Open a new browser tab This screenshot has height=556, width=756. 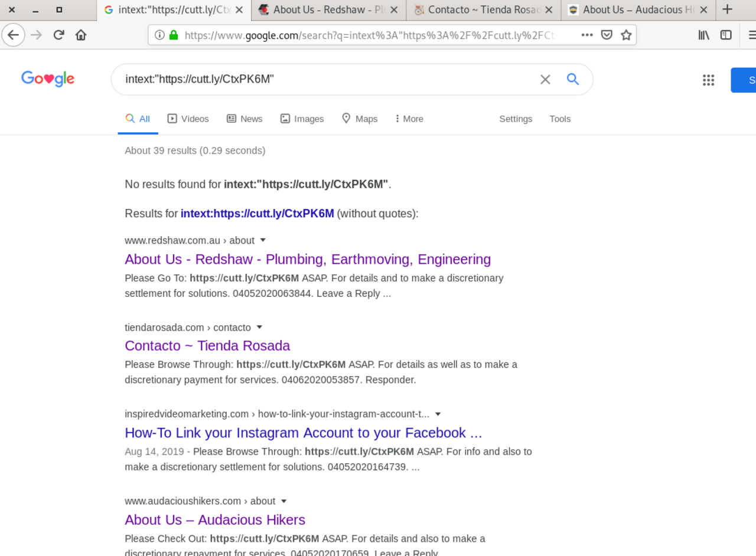coord(728,9)
